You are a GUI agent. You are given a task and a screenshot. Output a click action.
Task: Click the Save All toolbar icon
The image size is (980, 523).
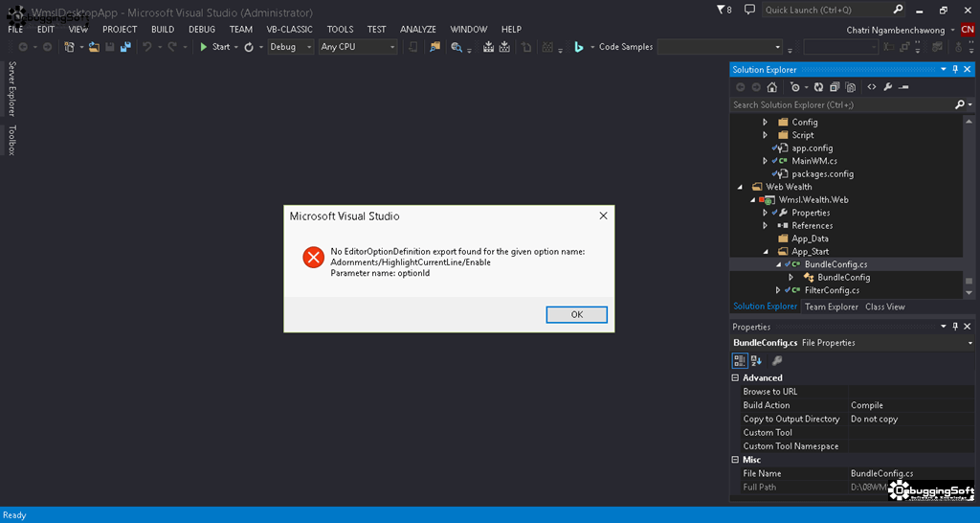(x=125, y=47)
